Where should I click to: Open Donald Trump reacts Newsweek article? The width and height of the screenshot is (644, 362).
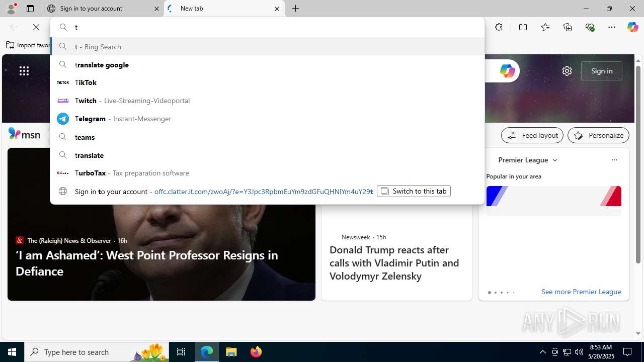pos(394,263)
